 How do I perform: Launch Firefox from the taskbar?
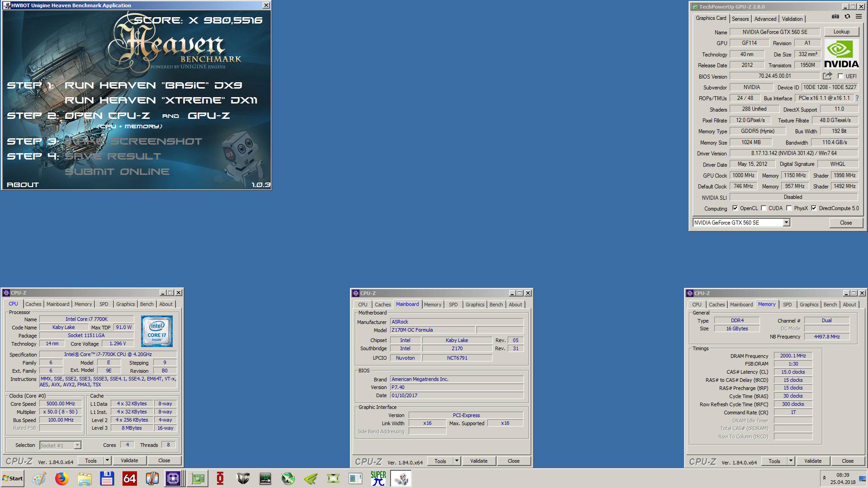click(x=61, y=479)
